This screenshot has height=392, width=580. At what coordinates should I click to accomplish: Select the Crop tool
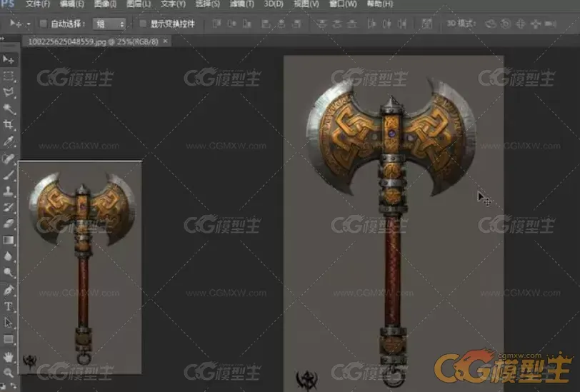pyautogui.click(x=8, y=125)
